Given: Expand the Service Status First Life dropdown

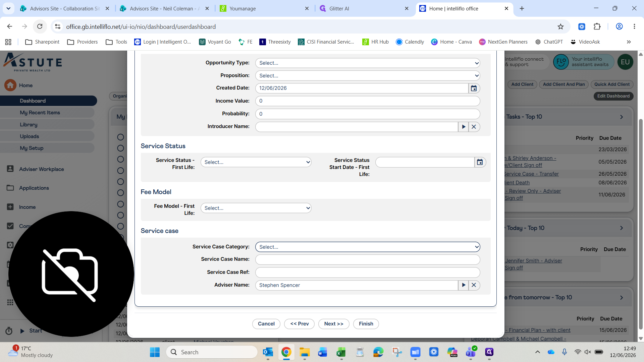Looking at the screenshot, I should [x=256, y=162].
